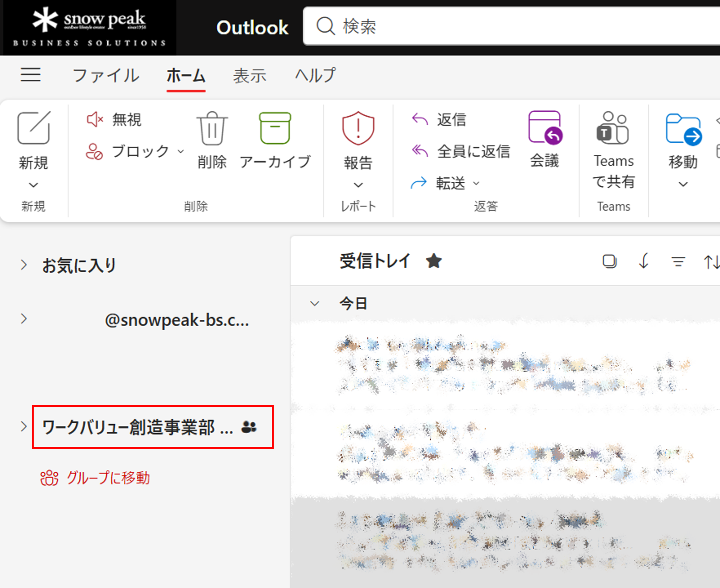The image size is (720, 588).
Task: Open the ヘルプ menu
Action: pos(314,75)
